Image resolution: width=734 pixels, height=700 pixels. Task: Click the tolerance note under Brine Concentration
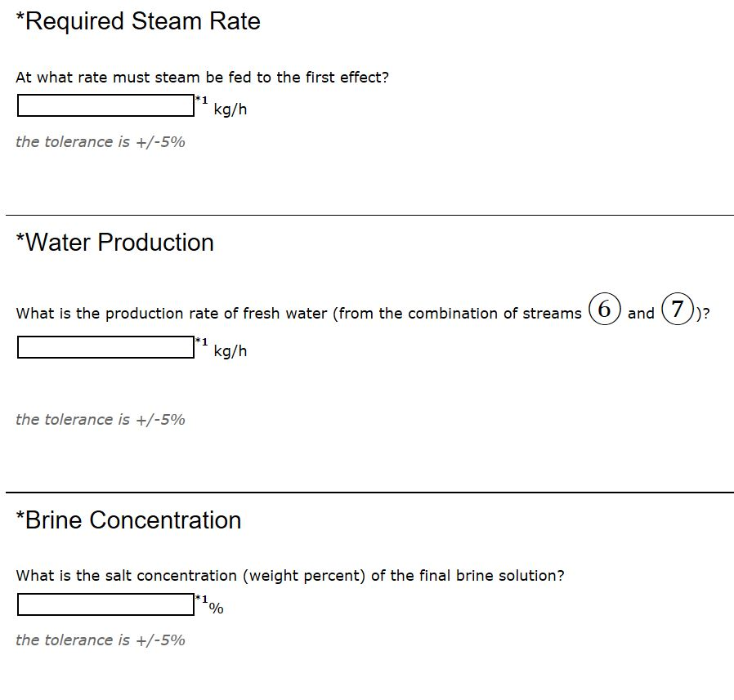pyautogui.click(x=101, y=640)
